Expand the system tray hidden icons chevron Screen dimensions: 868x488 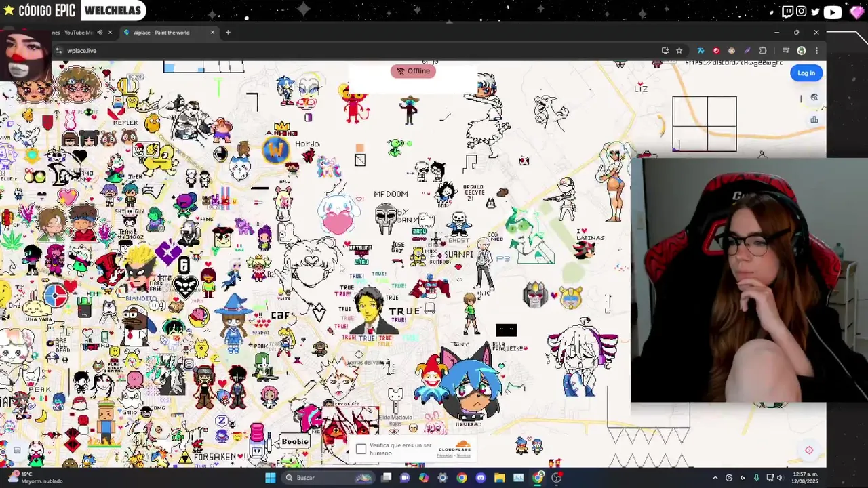(715, 478)
